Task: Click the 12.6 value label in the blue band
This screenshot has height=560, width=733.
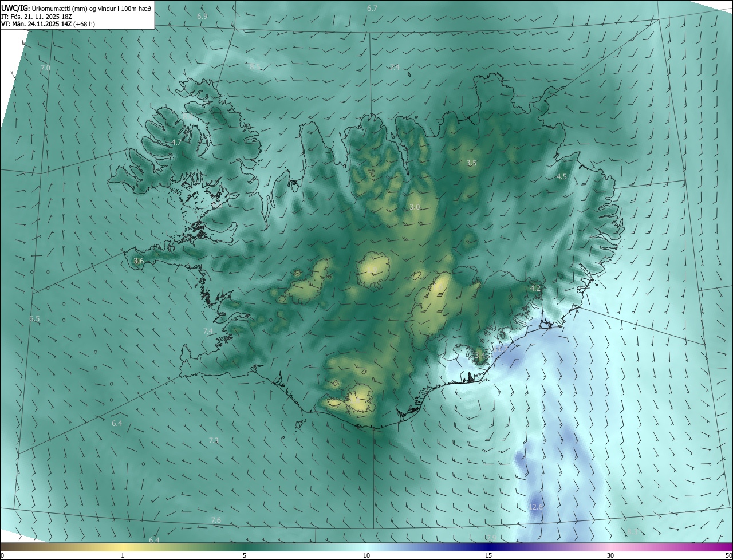Action: [x=535, y=507]
